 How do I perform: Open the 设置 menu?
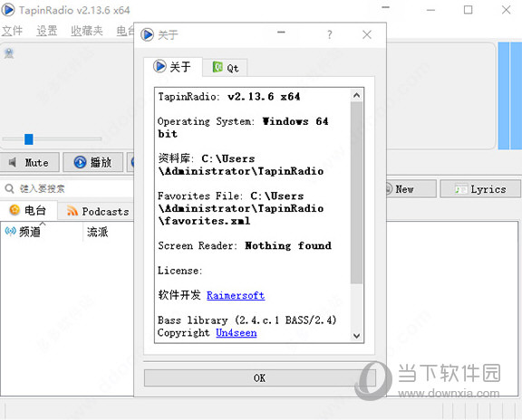[47, 31]
